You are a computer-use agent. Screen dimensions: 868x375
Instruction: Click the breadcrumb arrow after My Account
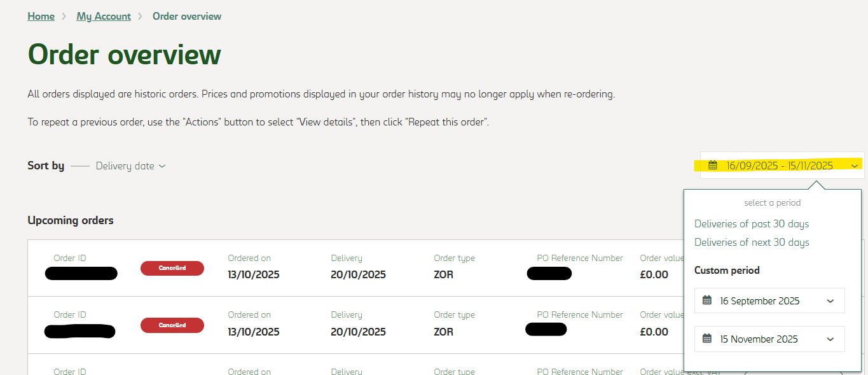[141, 17]
